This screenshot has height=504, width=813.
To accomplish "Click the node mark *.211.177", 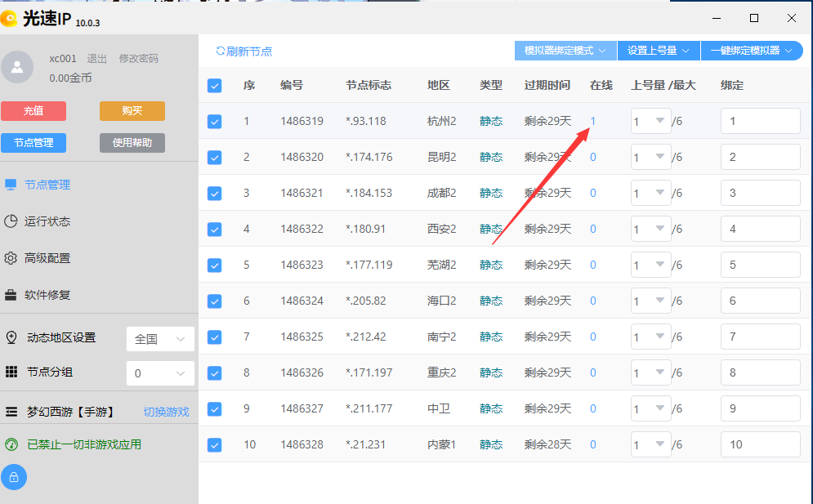I will [369, 408].
